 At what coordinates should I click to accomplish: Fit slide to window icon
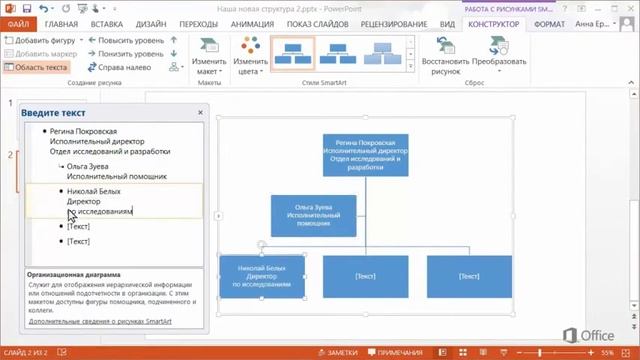coord(626,353)
